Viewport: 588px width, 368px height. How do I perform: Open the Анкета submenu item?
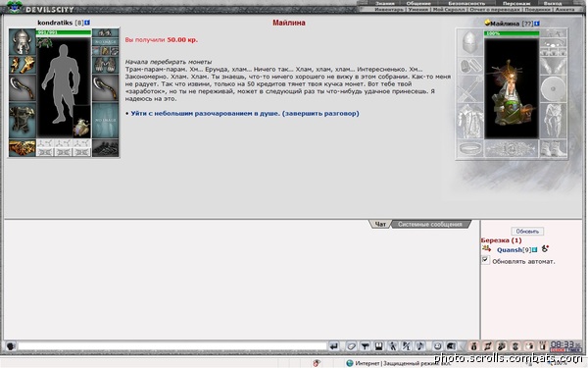click(x=564, y=10)
